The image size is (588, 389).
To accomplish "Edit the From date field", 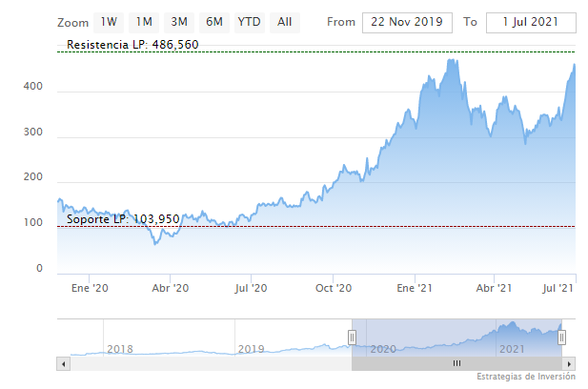I will point(408,22).
